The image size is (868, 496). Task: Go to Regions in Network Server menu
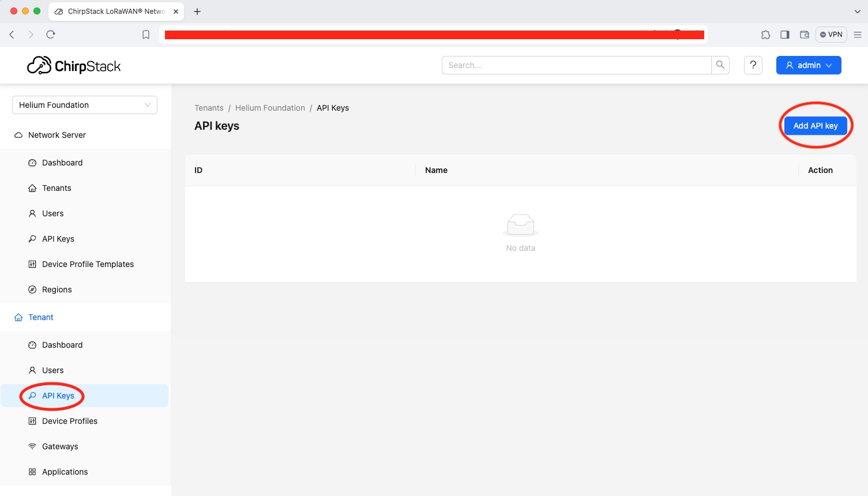coord(57,290)
